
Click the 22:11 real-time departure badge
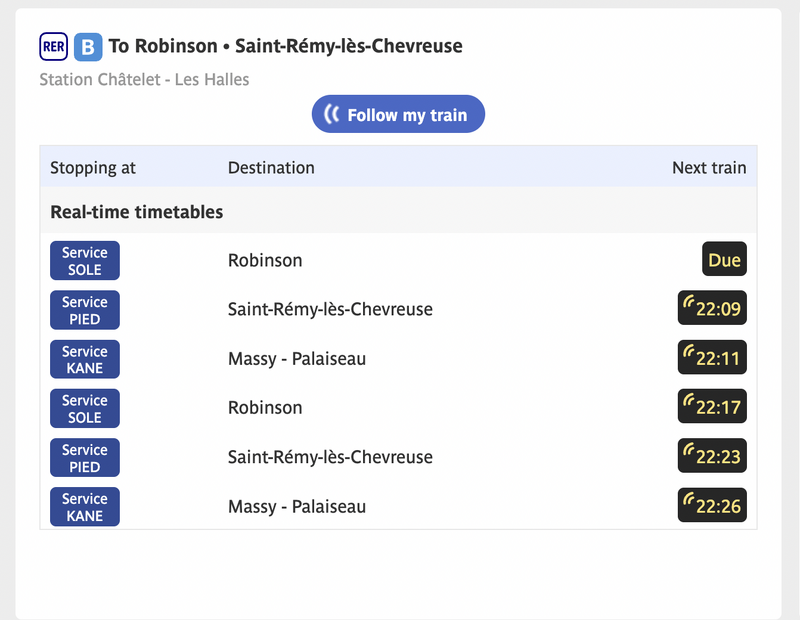[712, 358]
